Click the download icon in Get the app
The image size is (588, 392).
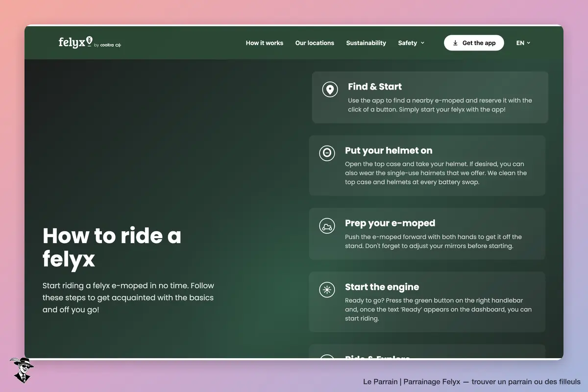(x=455, y=43)
